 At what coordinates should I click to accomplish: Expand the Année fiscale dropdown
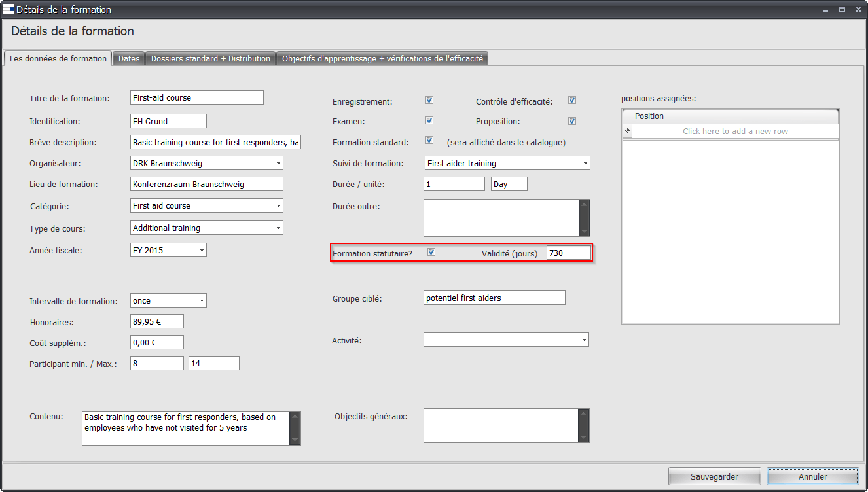point(202,250)
